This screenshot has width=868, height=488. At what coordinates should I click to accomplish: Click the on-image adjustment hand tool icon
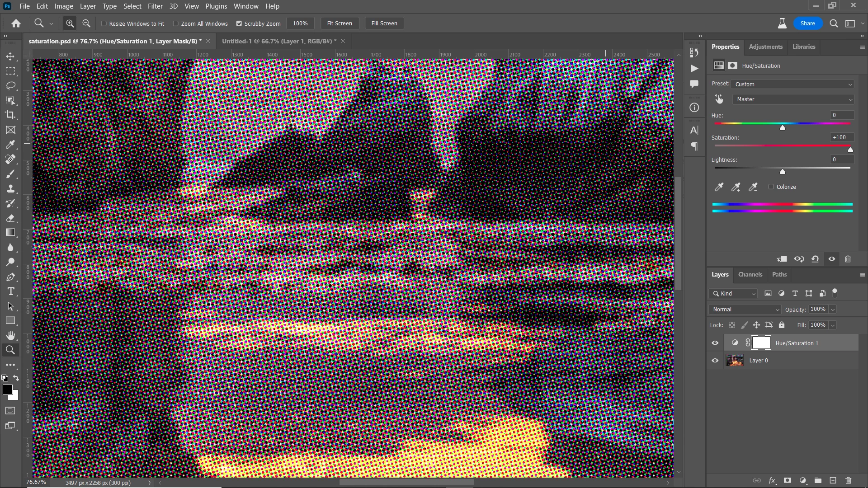719,99
